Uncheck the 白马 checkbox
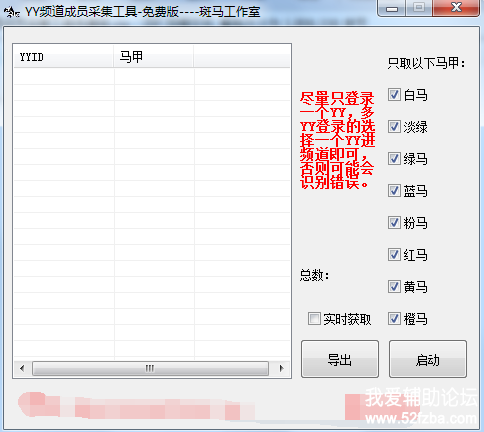This screenshot has height=432, width=484. coord(394,95)
